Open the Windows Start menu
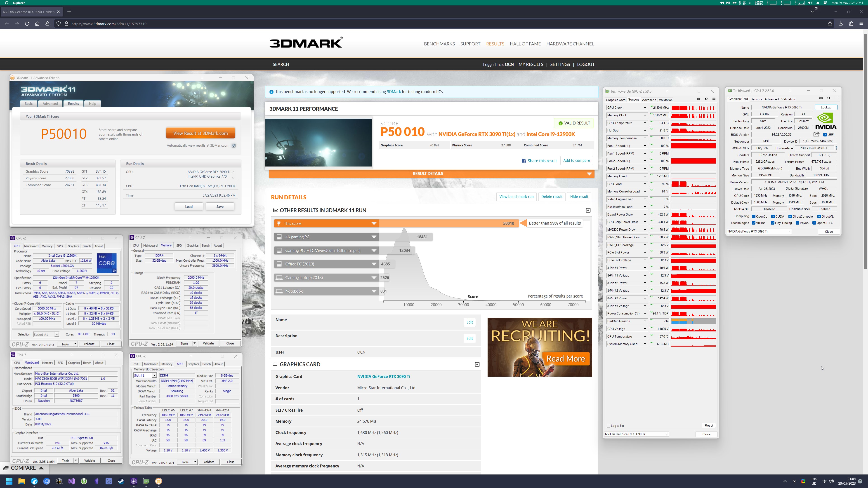 pos(9,481)
